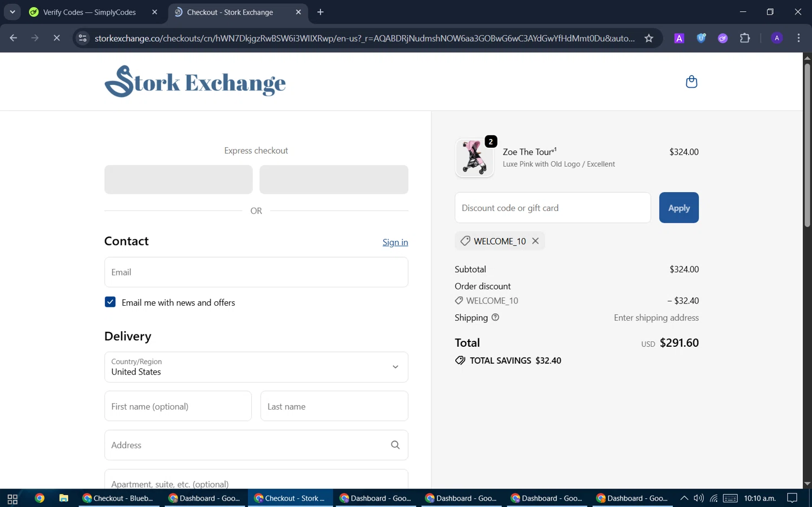Screen dimensions: 812x507
Task: Bookmark this page with the star
Action: (x=649, y=38)
